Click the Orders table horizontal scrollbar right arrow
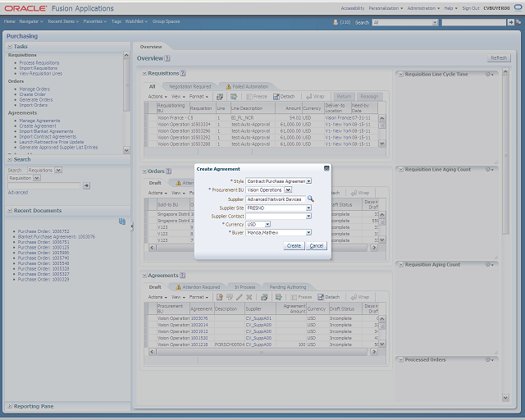This screenshot has height=420, width=525. pyautogui.click(x=374, y=248)
